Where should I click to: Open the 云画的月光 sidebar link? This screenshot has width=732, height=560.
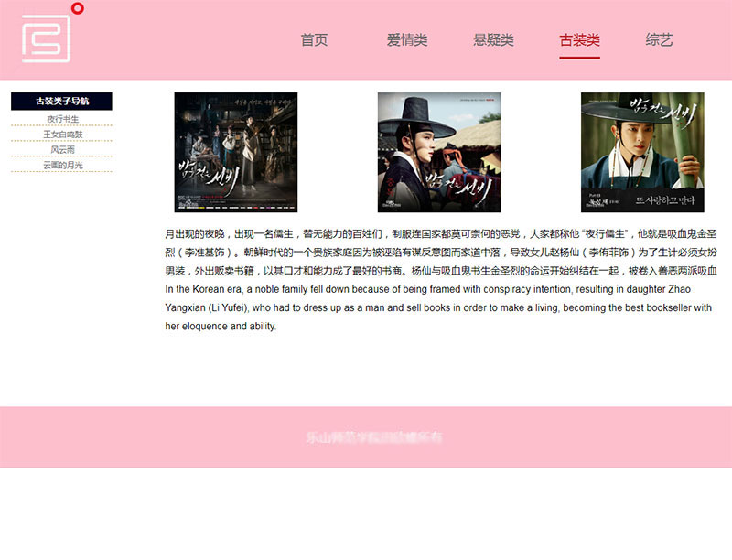coord(62,166)
